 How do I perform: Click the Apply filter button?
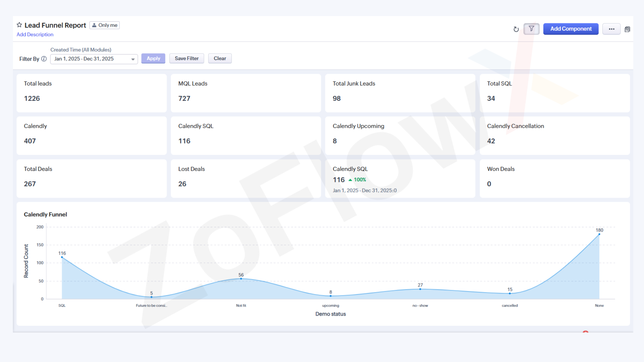[153, 58]
